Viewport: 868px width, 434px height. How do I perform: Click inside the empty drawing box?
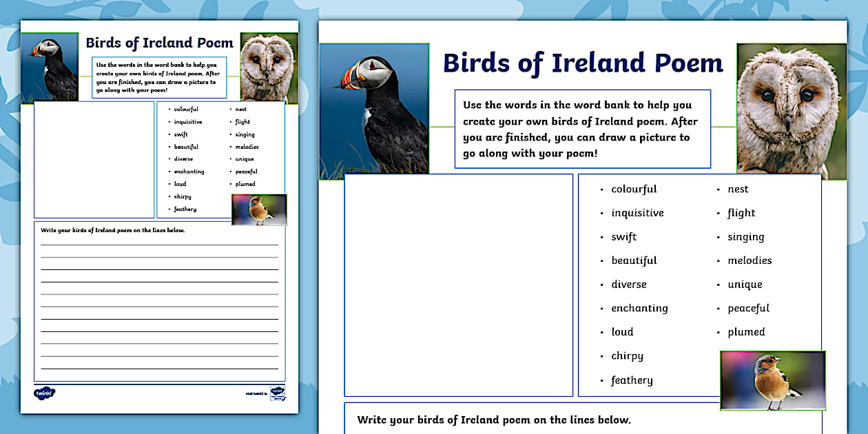tap(458, 282)
